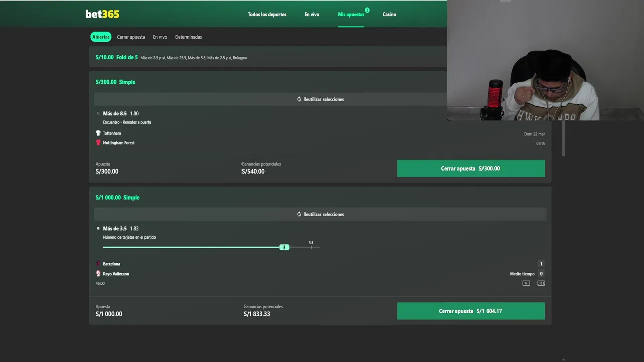
Task: Click the bet365 logo
Action: (102, 14)
